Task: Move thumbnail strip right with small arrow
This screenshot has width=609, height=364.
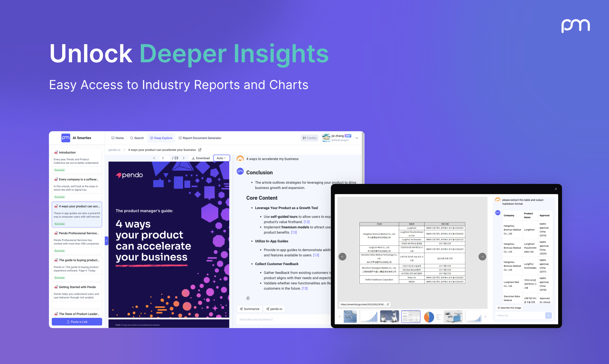Action: [x=485, y=316]
